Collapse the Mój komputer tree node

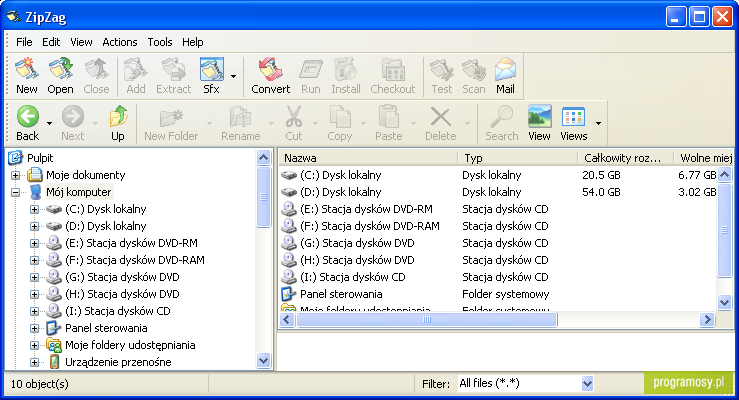(x=16, y=192)
